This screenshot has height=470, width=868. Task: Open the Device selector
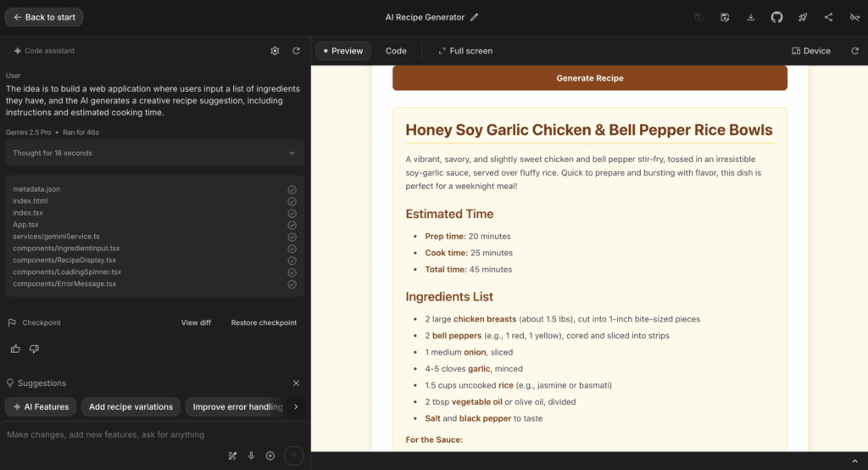810,51
